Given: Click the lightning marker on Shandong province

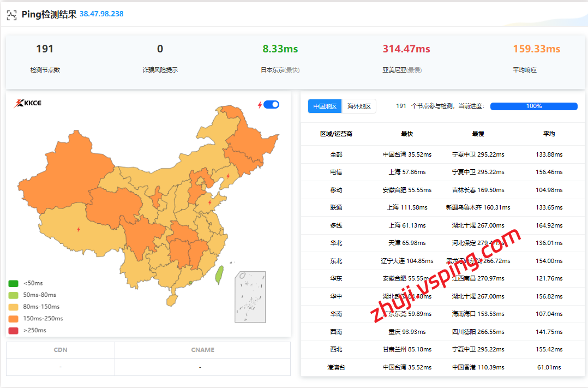Looking at the screenshot, I should coord(210,202).
